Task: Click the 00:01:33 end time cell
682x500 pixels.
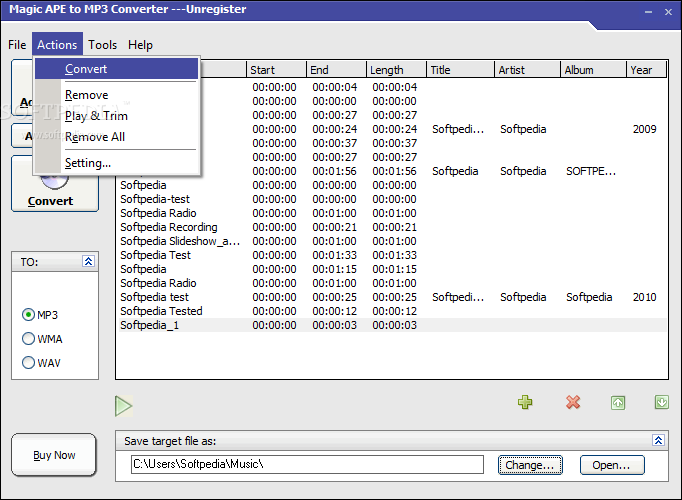Action: coord(334,255)
